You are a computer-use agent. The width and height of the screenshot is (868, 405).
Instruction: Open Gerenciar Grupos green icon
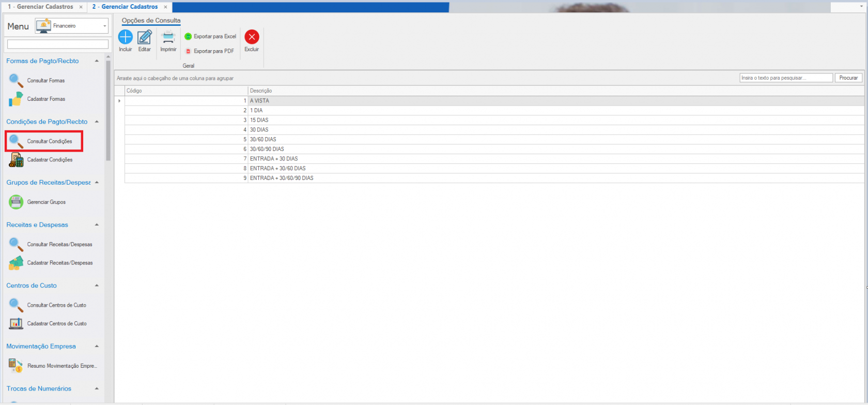(x=16, y=202)
